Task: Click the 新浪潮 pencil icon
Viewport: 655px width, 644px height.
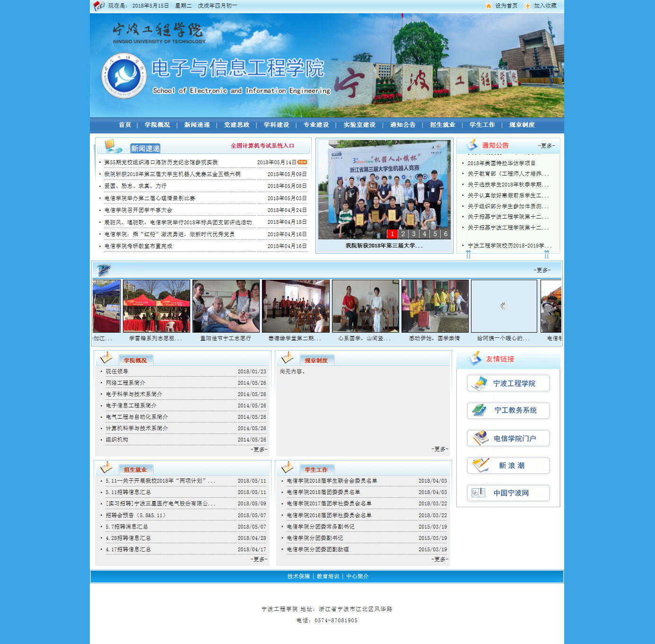Action: [480, 465]
